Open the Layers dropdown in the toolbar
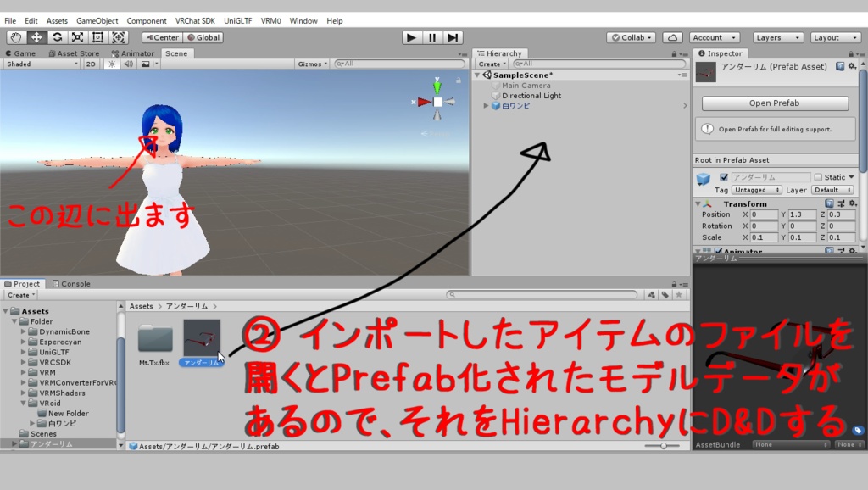Screen dimensions: 868x490 [777, 37]
